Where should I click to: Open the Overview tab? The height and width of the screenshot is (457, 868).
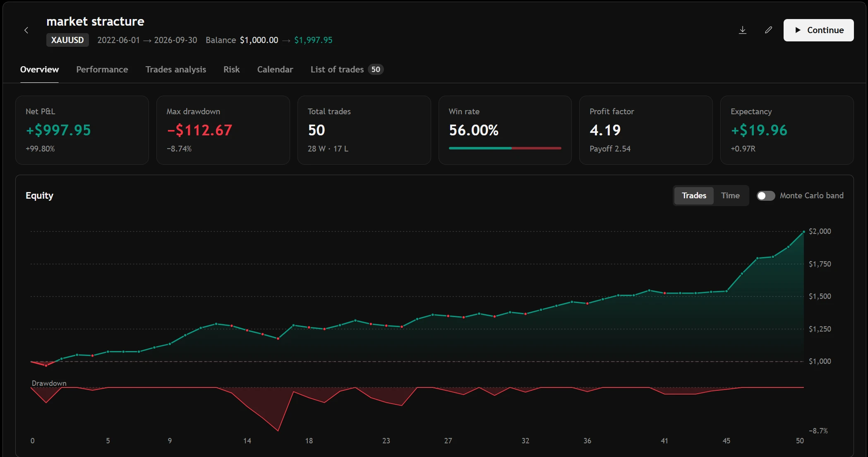40,70
